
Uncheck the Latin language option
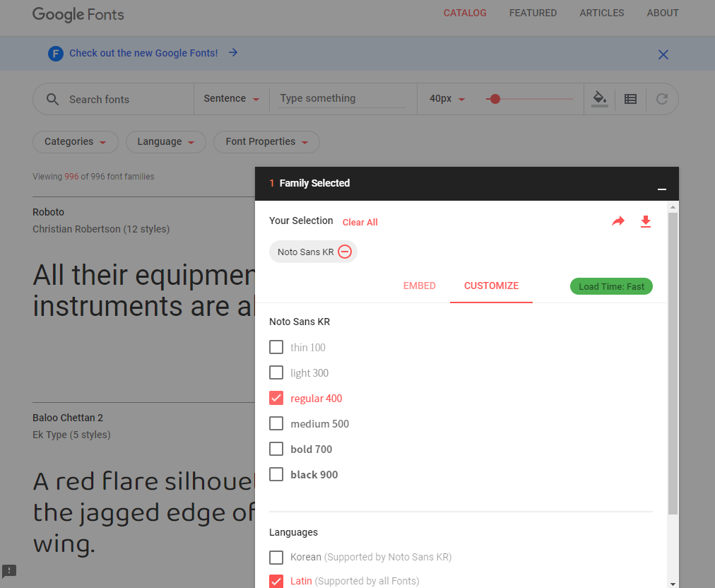tap(276, 581)
